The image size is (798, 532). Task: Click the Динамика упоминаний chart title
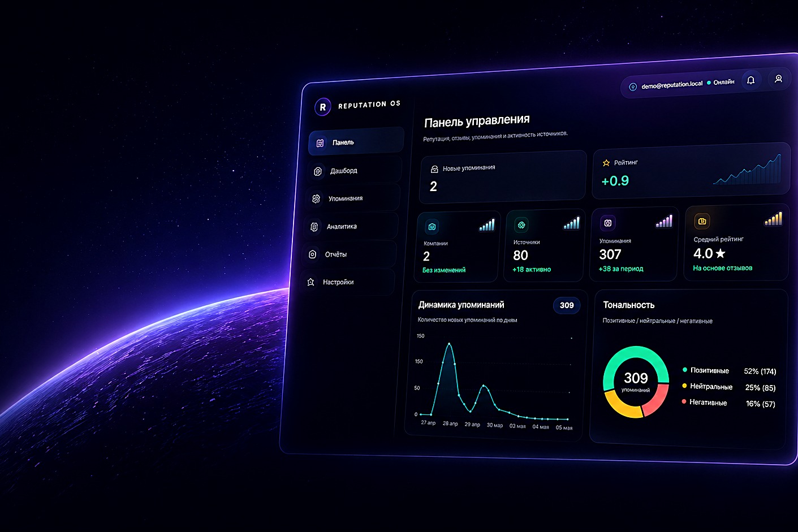pyautogui.click(x=461, y=305)
